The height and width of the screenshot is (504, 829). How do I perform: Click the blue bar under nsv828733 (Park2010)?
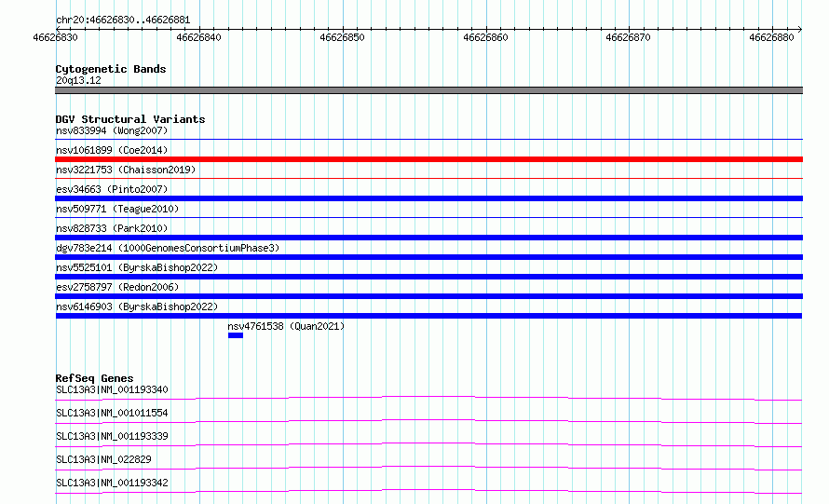point(428,238)
